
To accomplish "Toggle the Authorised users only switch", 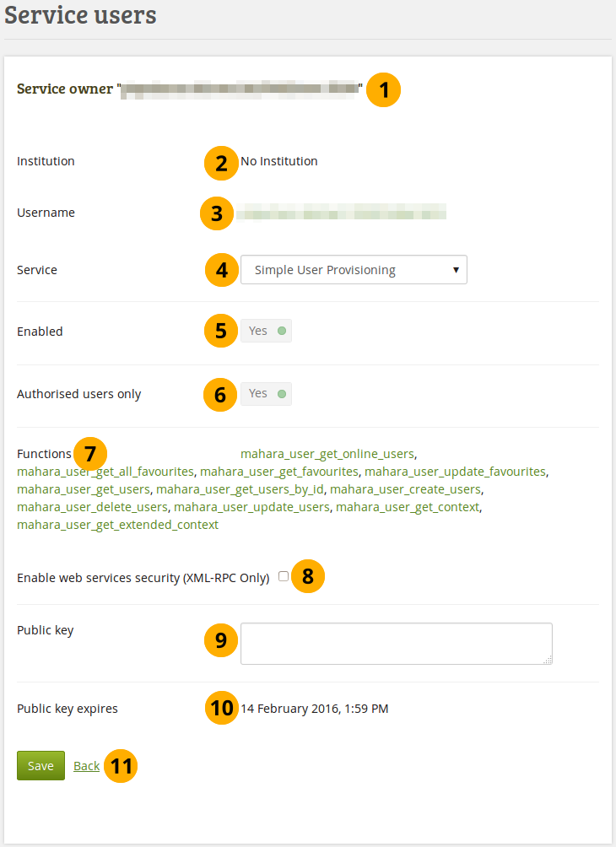I will (267, 394).
